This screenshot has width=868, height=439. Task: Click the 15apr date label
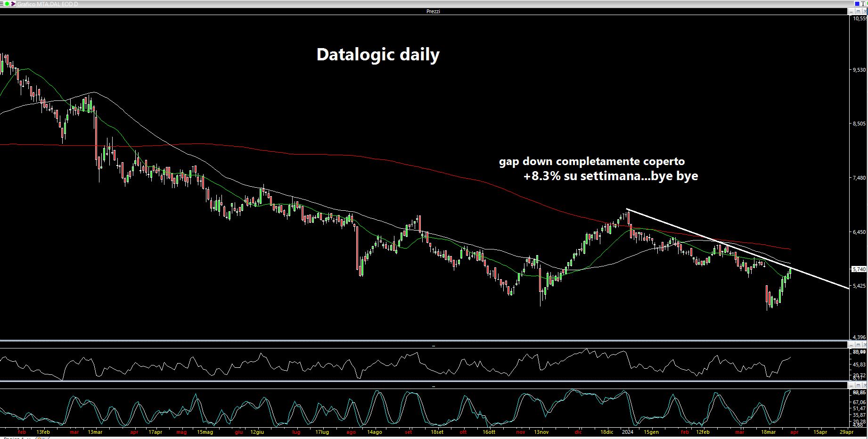click(820, 431)
